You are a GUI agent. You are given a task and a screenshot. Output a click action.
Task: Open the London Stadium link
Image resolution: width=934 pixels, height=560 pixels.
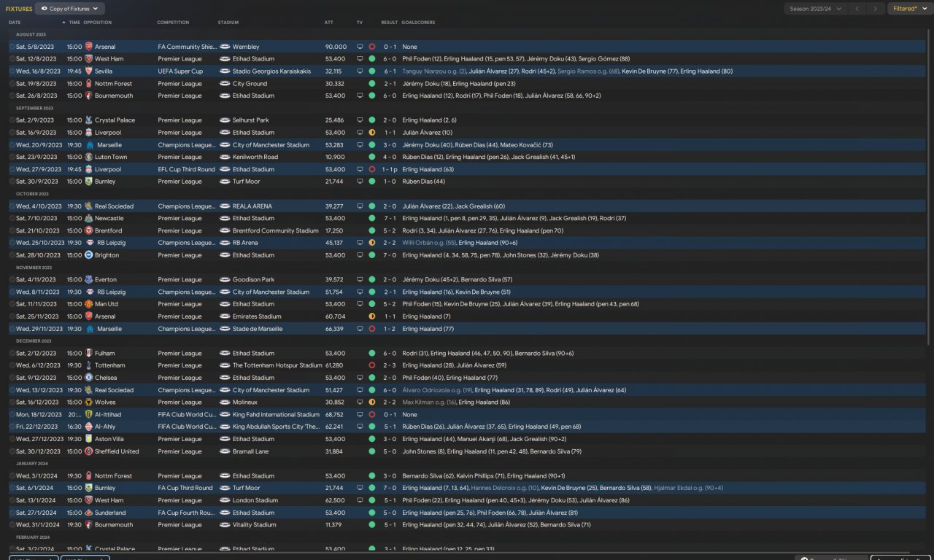(255, 500)
